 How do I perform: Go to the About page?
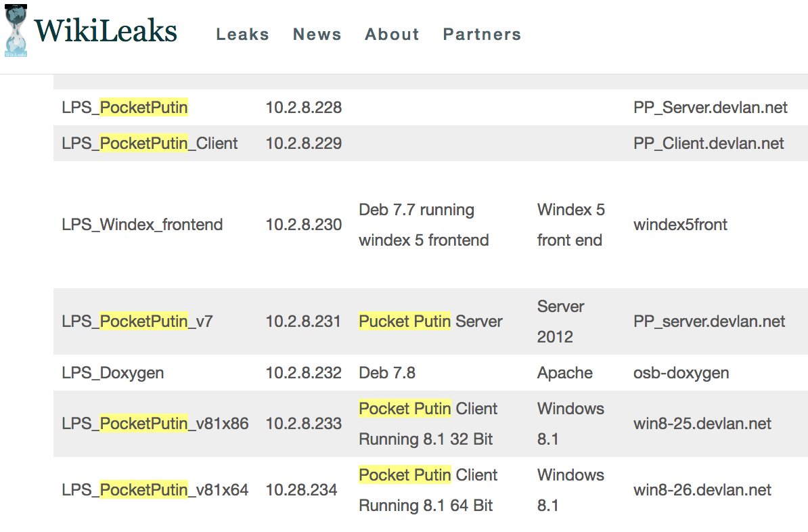(392, 35)
